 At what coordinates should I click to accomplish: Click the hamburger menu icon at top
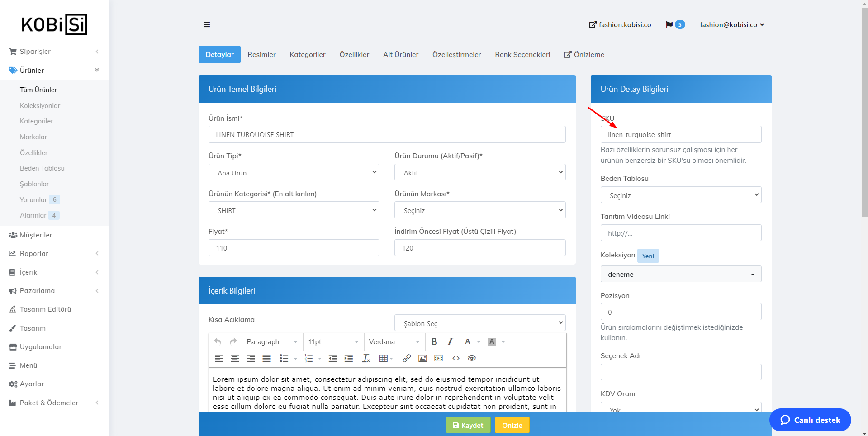(x=207, y=25)
